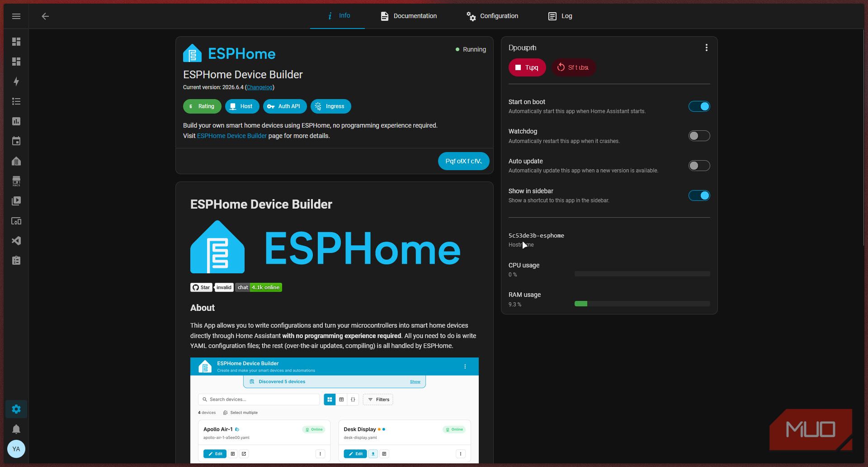Enable the Watchdog toggle

(699, 136)
